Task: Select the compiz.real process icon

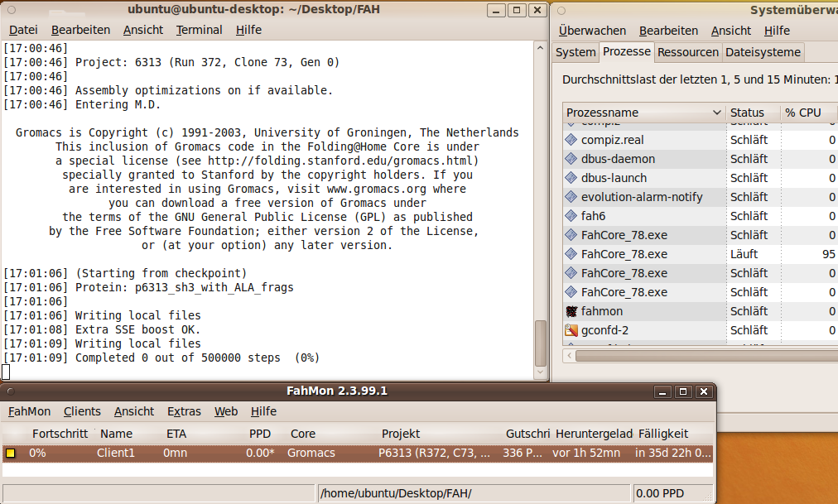Action: pyautogui.click(x=571, y=140)
